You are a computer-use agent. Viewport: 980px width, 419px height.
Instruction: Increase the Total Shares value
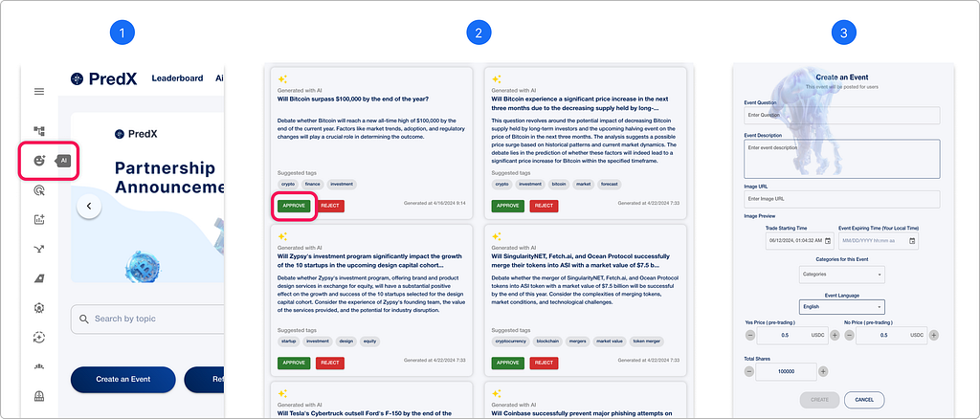pos(823,371)
